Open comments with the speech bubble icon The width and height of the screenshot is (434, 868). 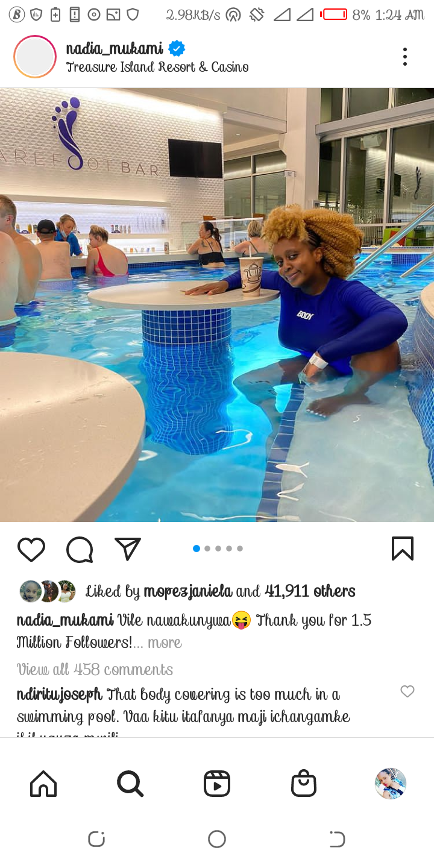(80, 549)
